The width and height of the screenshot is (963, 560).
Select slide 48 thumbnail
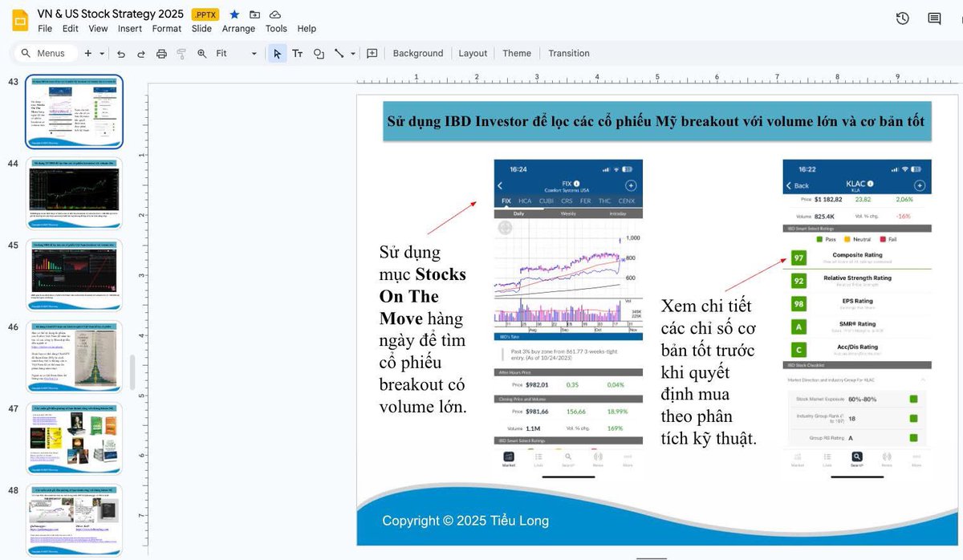click(75, 520)
